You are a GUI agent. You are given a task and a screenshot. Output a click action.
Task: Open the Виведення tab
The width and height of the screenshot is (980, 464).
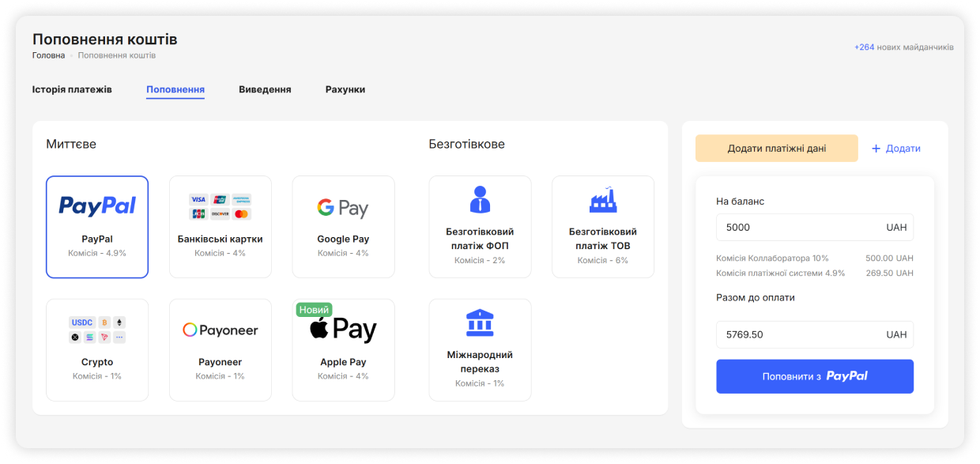click(x=265, y=89)
